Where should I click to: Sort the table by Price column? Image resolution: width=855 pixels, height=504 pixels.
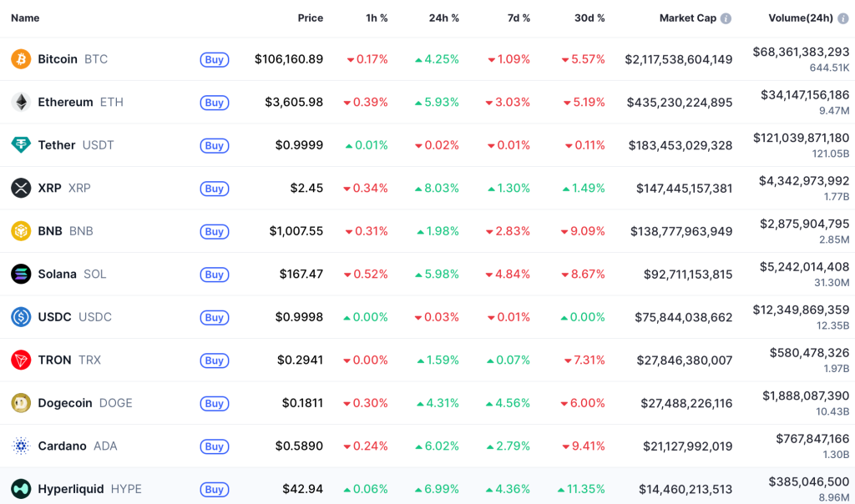coord(311,18)
